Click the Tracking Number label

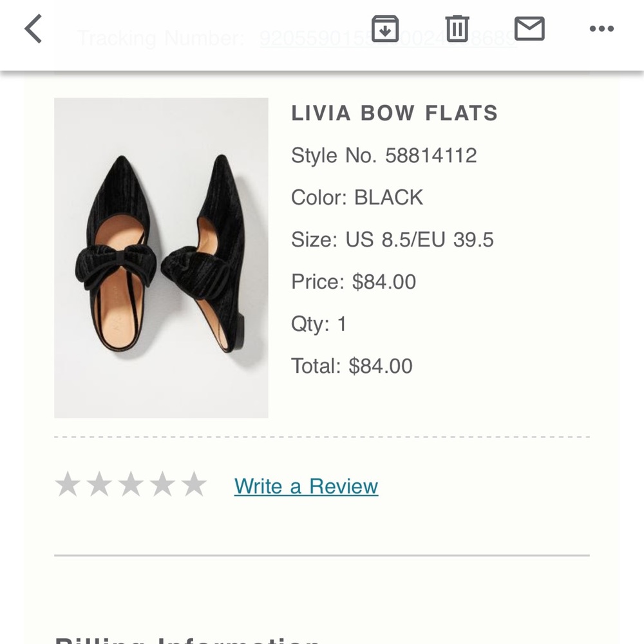164,39
